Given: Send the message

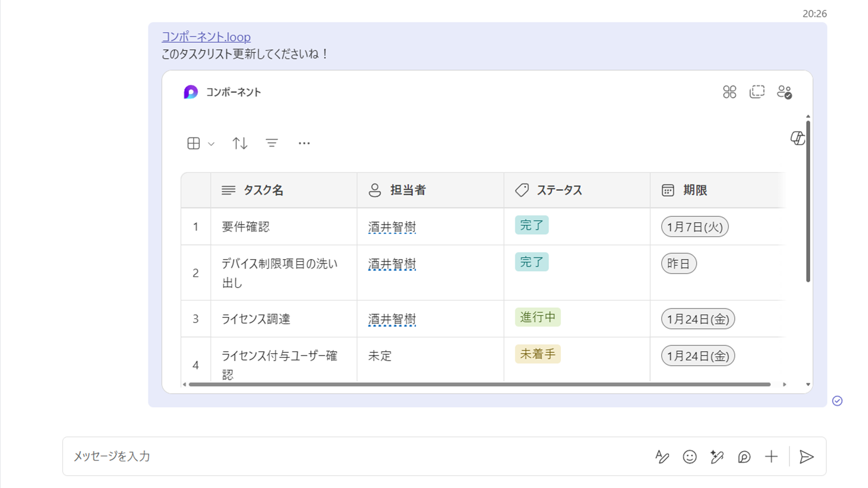Looking at the screenshot, I should pyautogui.click(x=807, y=457).
